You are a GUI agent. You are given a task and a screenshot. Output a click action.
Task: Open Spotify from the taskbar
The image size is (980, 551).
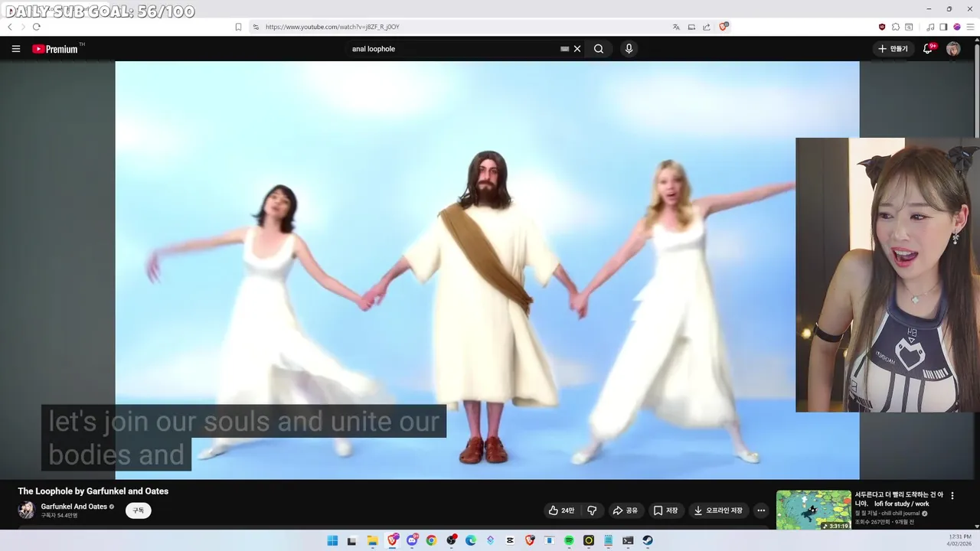[x=569, y=540]
